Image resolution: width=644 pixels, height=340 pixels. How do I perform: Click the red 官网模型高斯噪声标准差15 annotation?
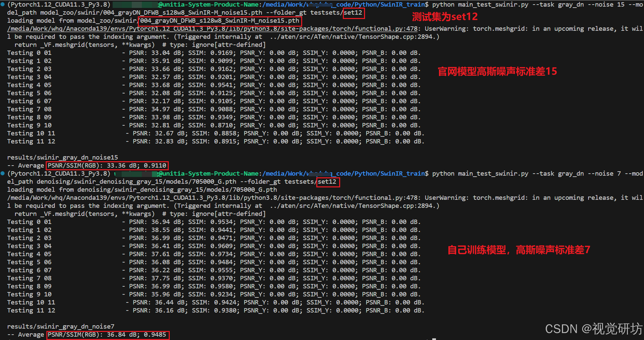coord(497,72)
